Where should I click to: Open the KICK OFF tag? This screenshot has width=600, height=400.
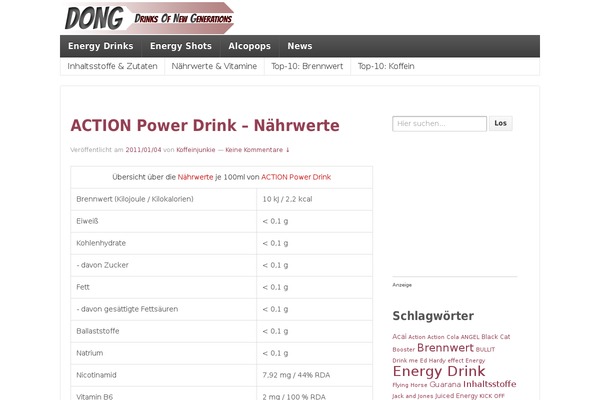coord(492,396)
